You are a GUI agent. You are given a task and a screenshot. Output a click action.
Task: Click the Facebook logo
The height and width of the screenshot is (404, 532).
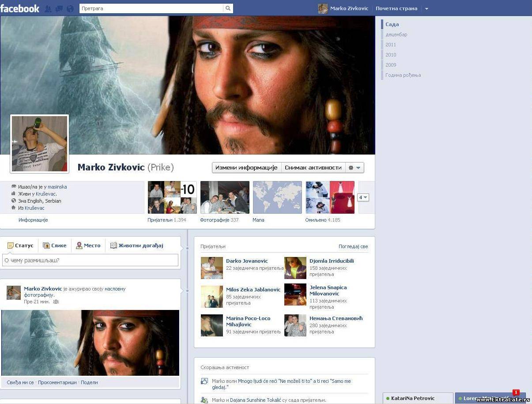point(20,8)
